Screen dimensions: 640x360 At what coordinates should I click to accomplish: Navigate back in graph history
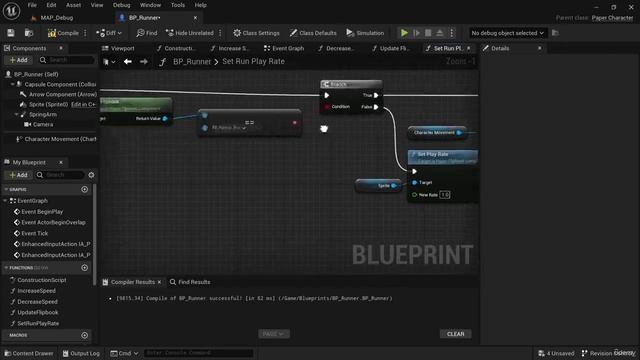point(128,62)
